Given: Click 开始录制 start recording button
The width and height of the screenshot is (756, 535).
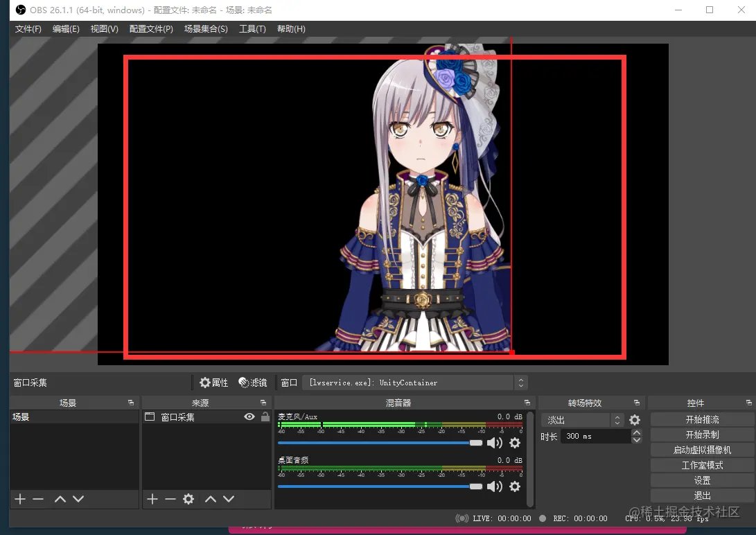Looking at the screenshot, I should click(x=702, y=435).
